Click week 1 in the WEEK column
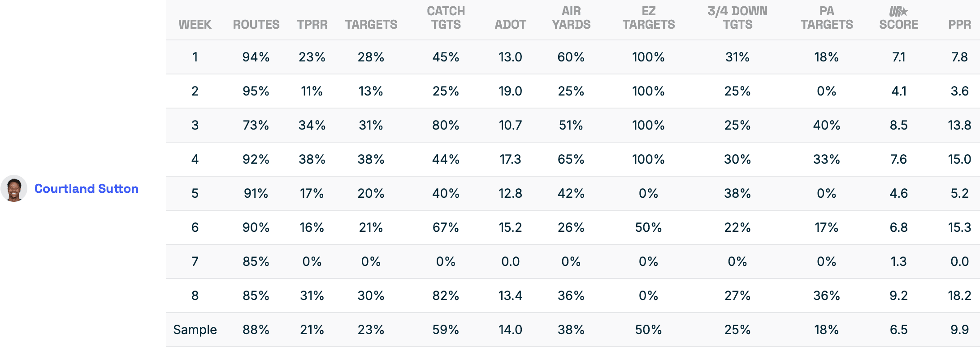Image resolution: width=980 pixels, height=348 pixels. pos(195,57)
